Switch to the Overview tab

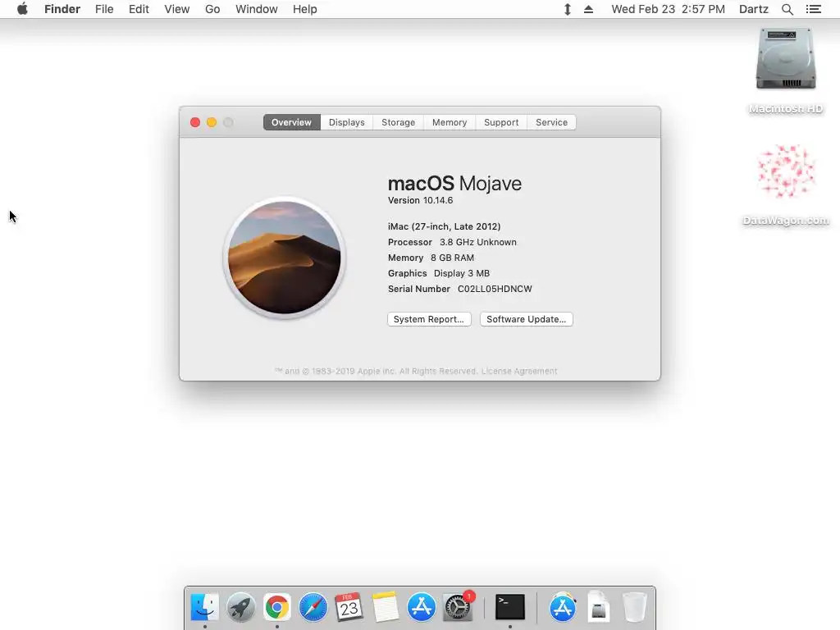[291, 122]
